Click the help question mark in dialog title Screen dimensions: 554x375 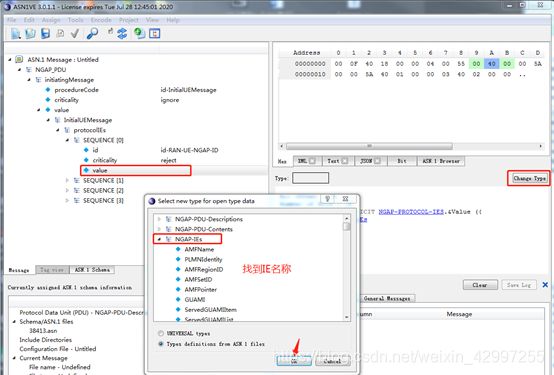click(x=328, y=199)
